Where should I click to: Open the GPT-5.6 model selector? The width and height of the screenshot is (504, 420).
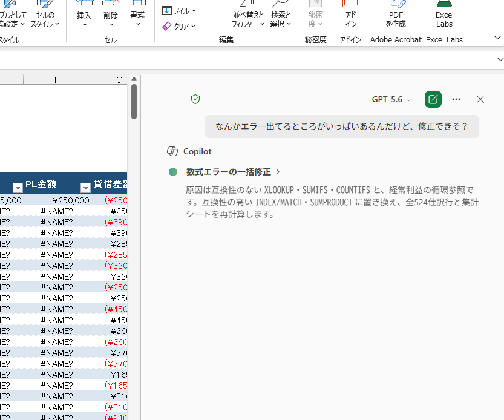391,99
